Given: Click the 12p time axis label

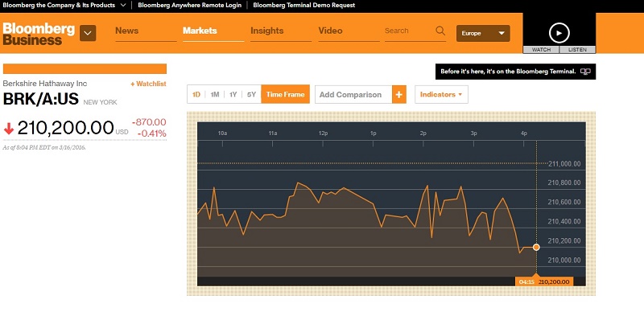Looking at the screenshot, I should click(323, 133).
